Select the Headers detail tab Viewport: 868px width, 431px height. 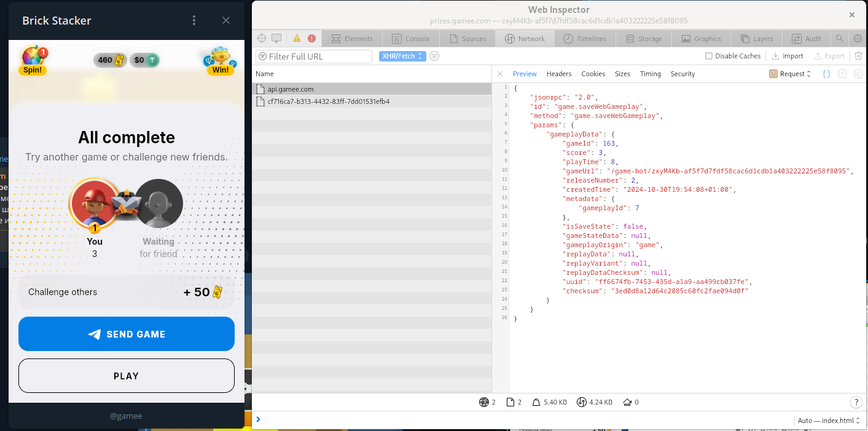point(559,74)
